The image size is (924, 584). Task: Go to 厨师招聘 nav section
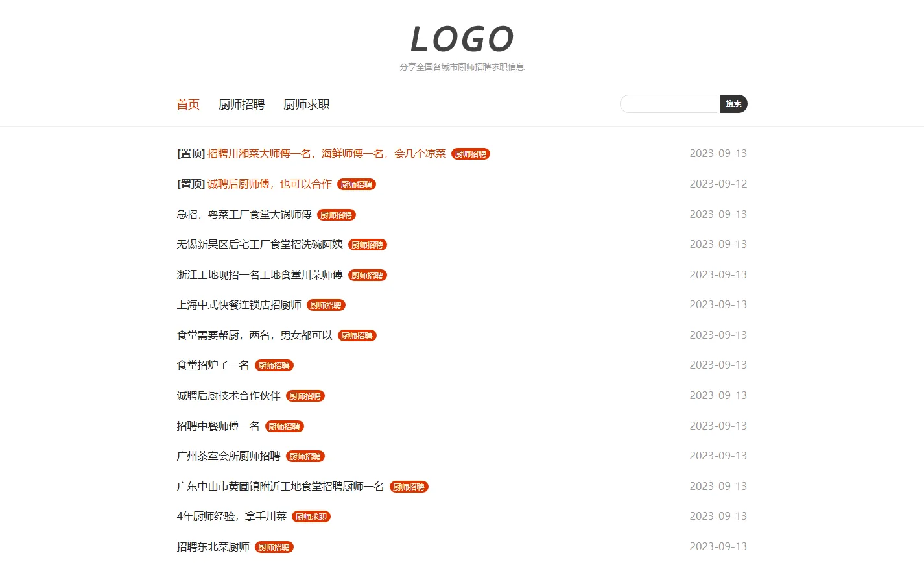(x=241, y=104)
